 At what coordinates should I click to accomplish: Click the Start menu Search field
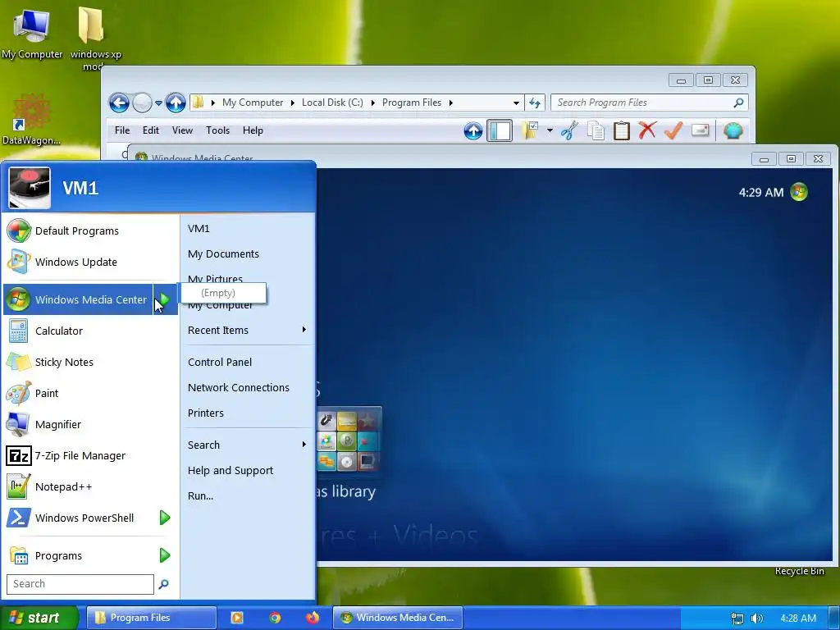(80, 584)
